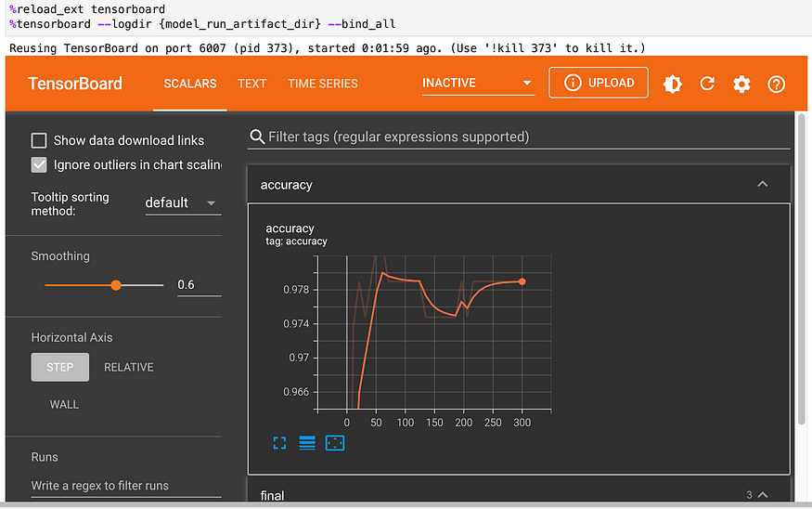This screenshot has height=509, width=812.
Task: Switch to TIME SERIES tab
Action: point(323,84)
